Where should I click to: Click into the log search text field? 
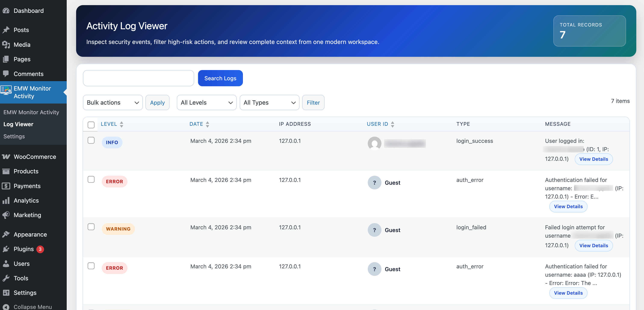tap(138, 78)
